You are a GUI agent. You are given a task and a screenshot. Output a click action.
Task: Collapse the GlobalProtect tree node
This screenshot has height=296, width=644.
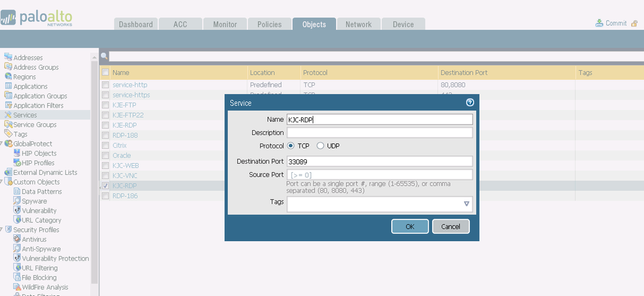2,144
